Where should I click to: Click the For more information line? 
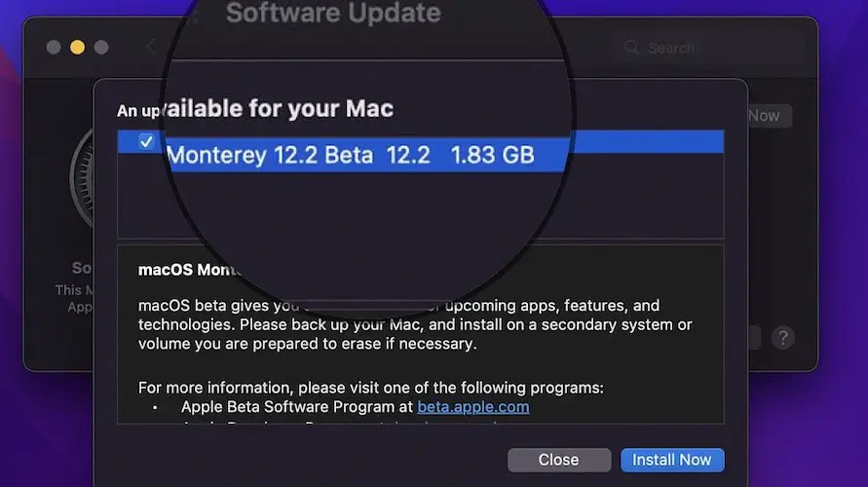(x=370, y=388)
